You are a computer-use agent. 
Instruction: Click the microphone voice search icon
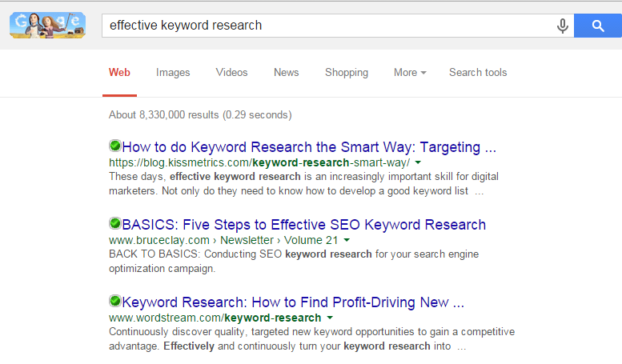coord(563,26)
